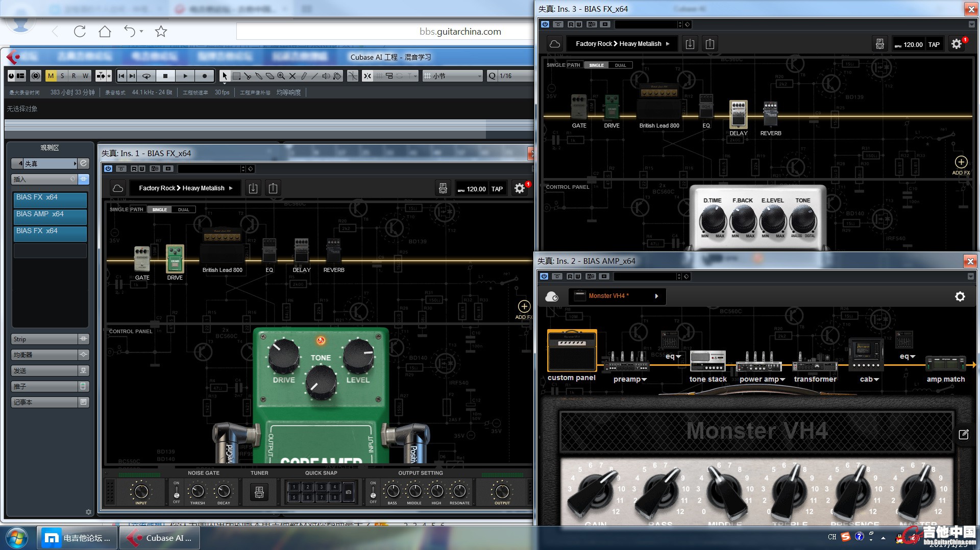Viewport: 980px width, 550px height.
Task: Click TAP tempo button in Ins. 3
Action: [934, 44]
